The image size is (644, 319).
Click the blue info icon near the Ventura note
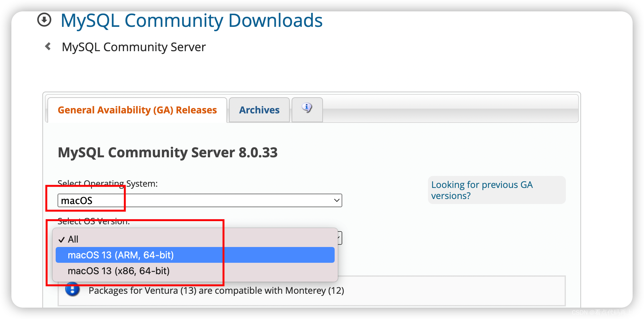(x=73, y=290)
